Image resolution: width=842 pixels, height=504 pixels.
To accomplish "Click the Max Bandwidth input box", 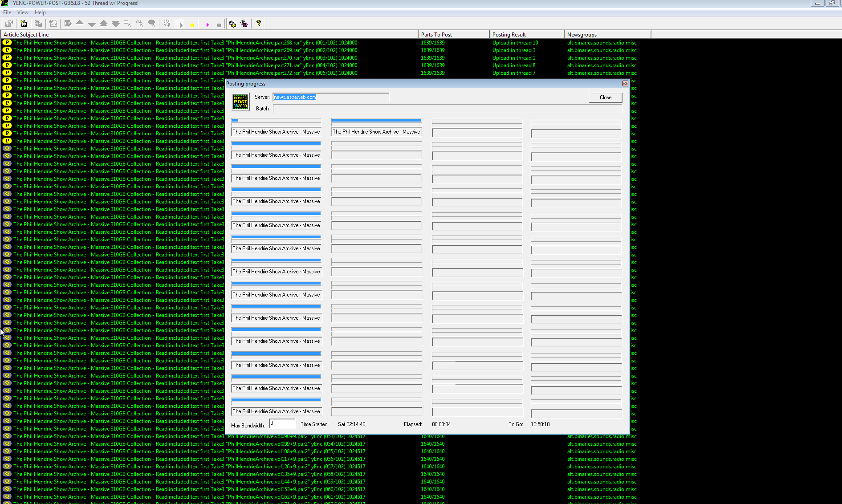I will [x=282, y=423].
